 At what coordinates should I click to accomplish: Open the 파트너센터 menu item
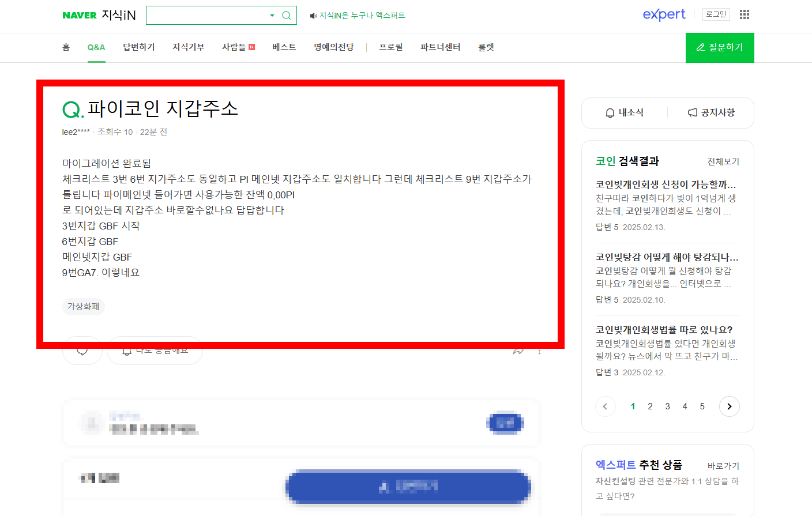pyautogui.click(x=441, y=47)
